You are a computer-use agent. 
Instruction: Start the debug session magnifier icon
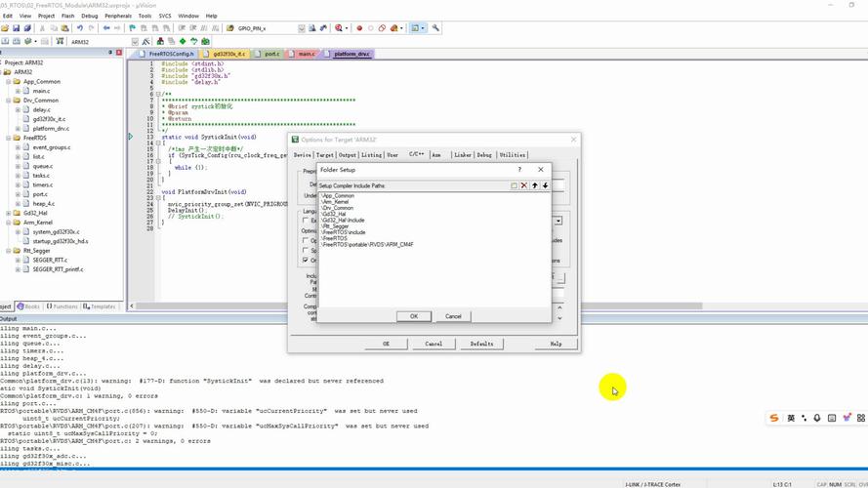(x=339, y=28)
